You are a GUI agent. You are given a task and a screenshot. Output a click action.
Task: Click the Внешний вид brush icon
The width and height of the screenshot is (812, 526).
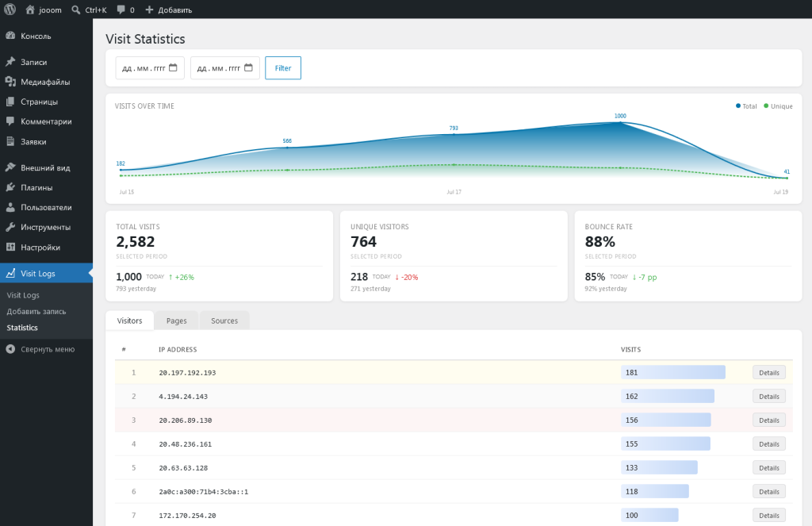10,167
